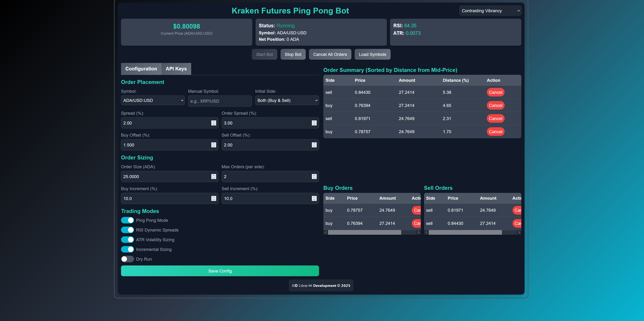Click the Spread (%) stepper arrows

[213, 123]
